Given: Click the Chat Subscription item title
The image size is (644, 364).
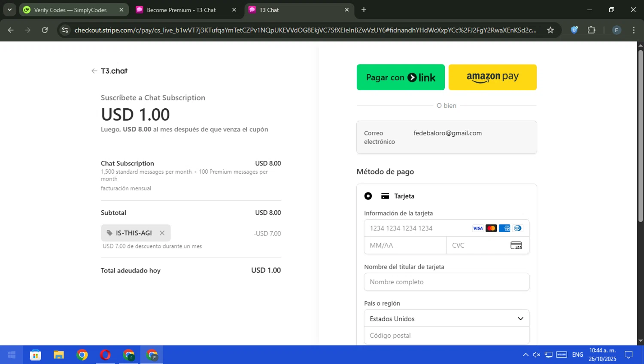Looking at the screenshot, I should point(128,163).
